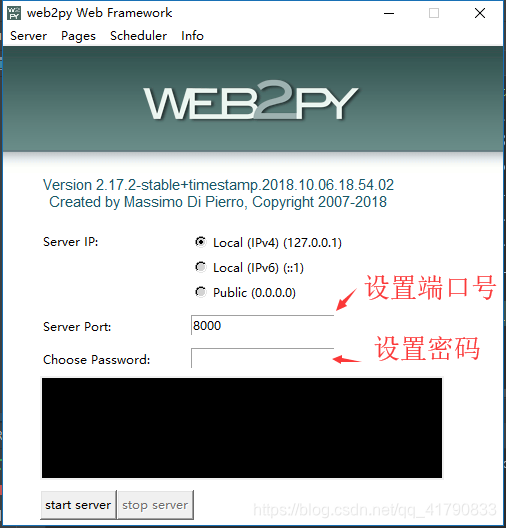Image resolution: width=506 pixels, height=528 pixels.
Task: Click the stop server button
Action: pos(155,505)
